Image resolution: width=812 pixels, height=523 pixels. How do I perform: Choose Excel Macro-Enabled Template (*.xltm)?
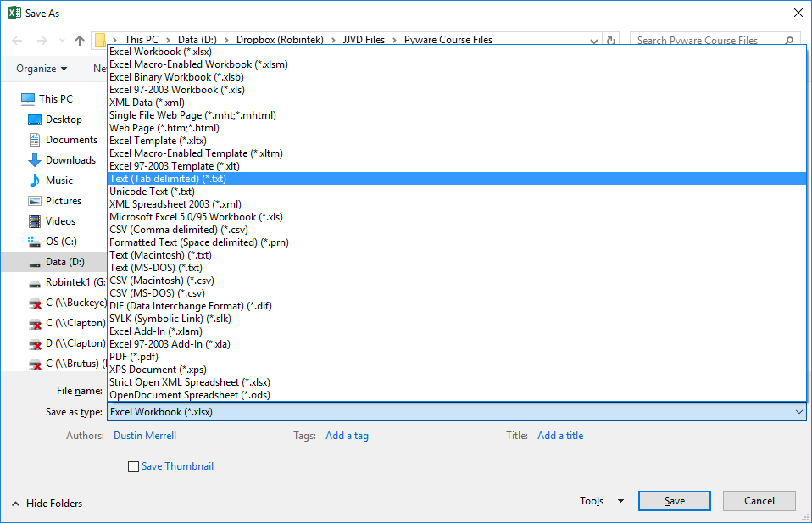tap(457, 153)
